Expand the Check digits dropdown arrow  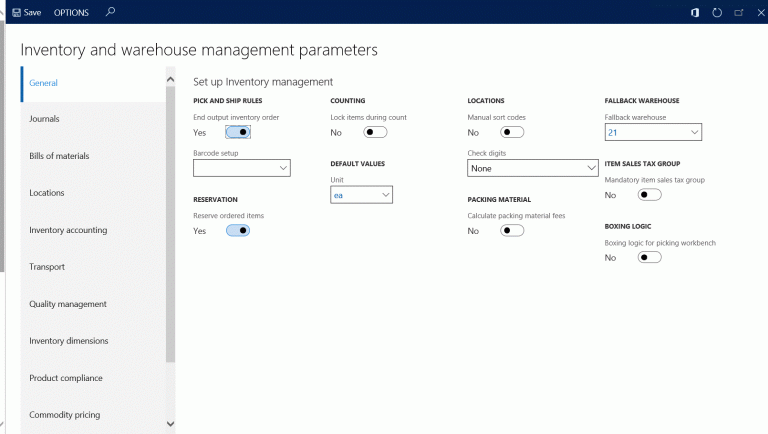pos(591,168)
